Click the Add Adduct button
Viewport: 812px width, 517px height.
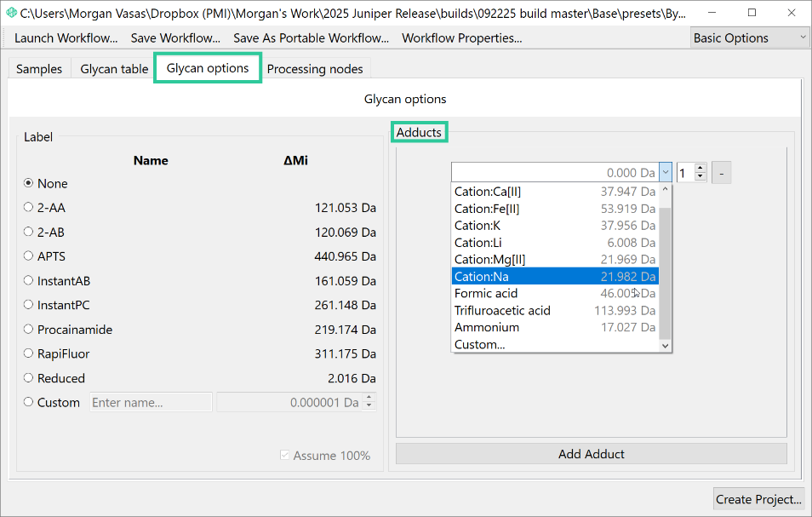pyautogui.click(x=592, y=454)
